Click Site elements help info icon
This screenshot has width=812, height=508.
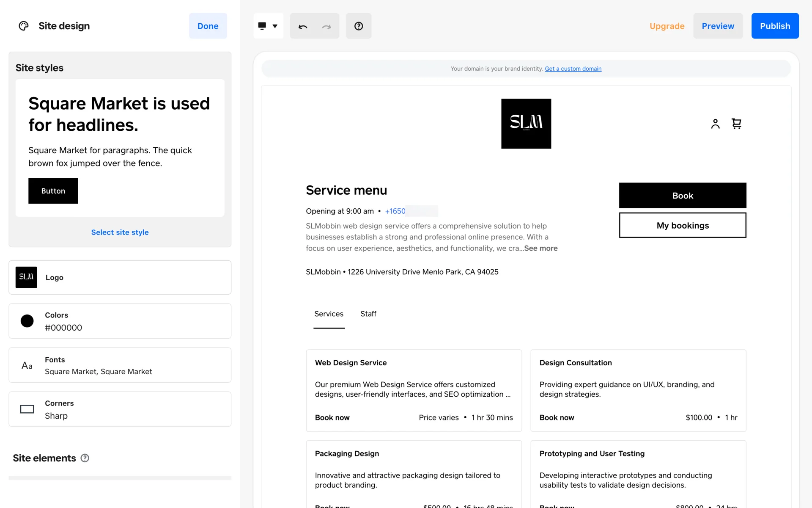tap(85, 458)
